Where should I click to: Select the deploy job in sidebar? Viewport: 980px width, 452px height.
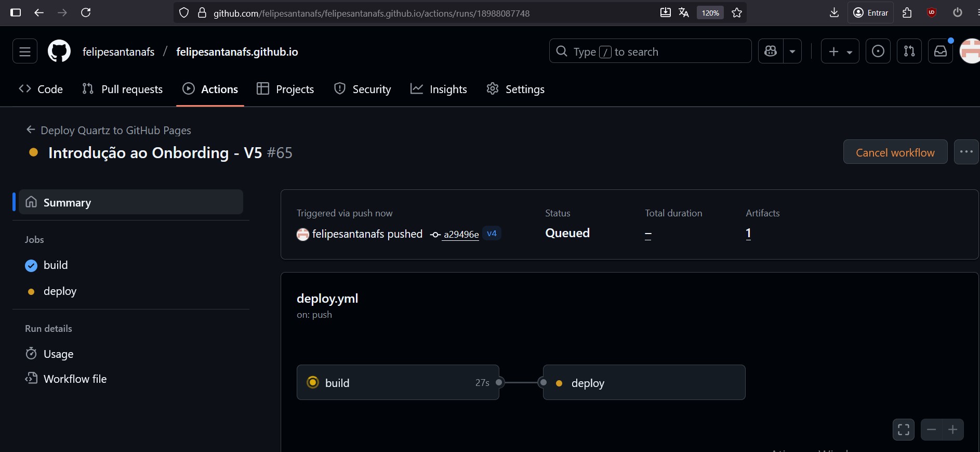click(60, 291)
